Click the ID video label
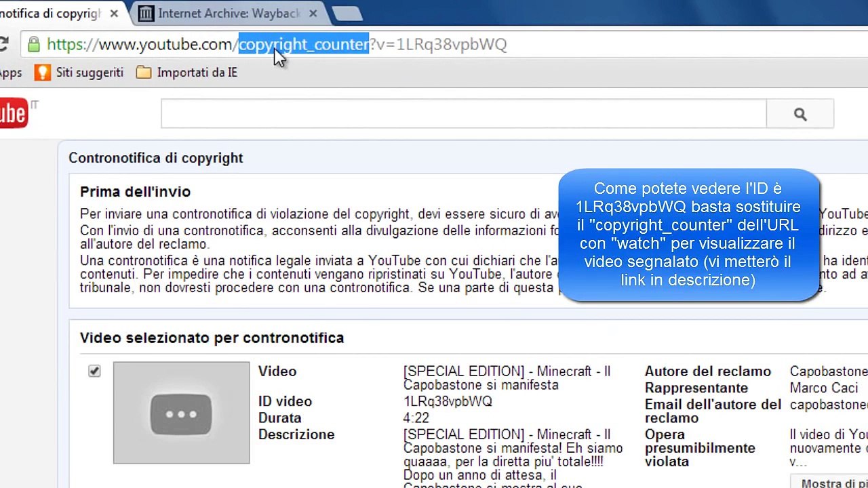The height and width of the screenshot is (488, 868). pyautogui.click(x=285, y=401)
